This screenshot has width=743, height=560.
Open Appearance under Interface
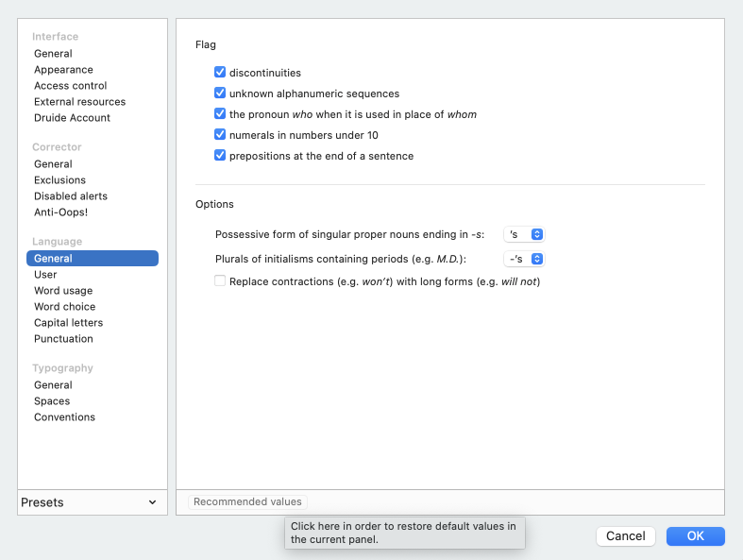(x=63, y=70)
